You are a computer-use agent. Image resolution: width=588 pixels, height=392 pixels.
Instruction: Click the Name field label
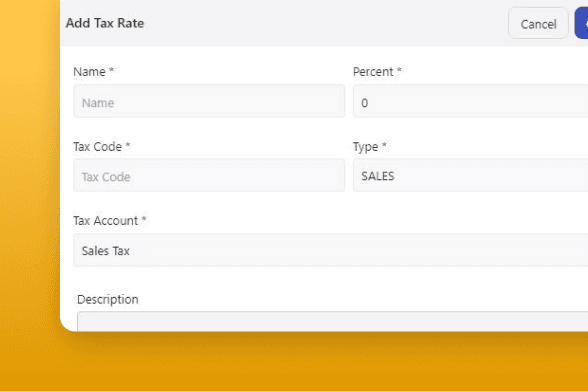pyautogui.click(x=89, y=72)
